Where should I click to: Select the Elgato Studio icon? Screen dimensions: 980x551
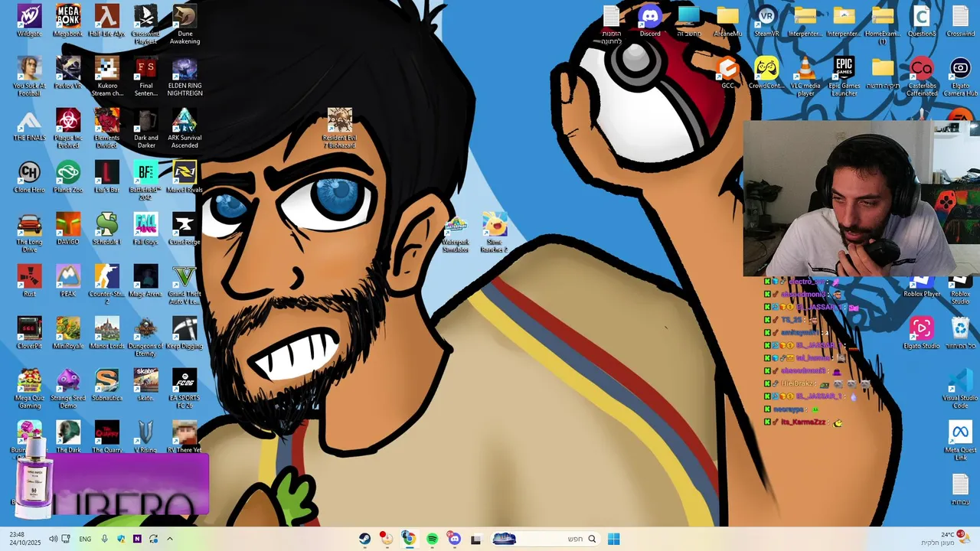coord(921,333)
